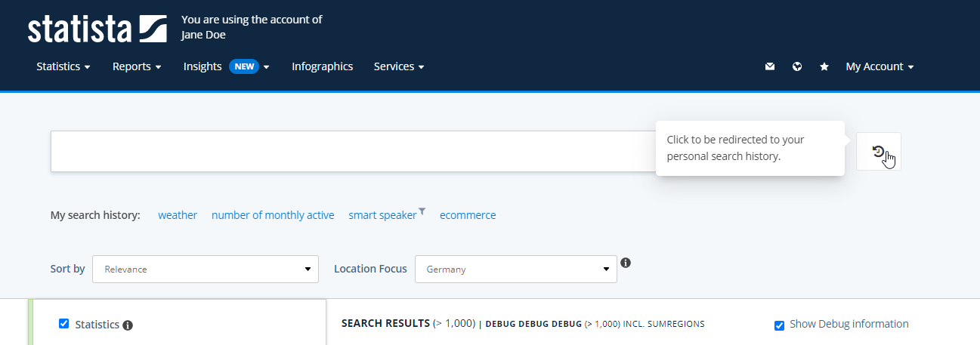Expand the Statistics menu
This screenshot has width=980, height=345.
pyautogui.click(x=63, y=66)
